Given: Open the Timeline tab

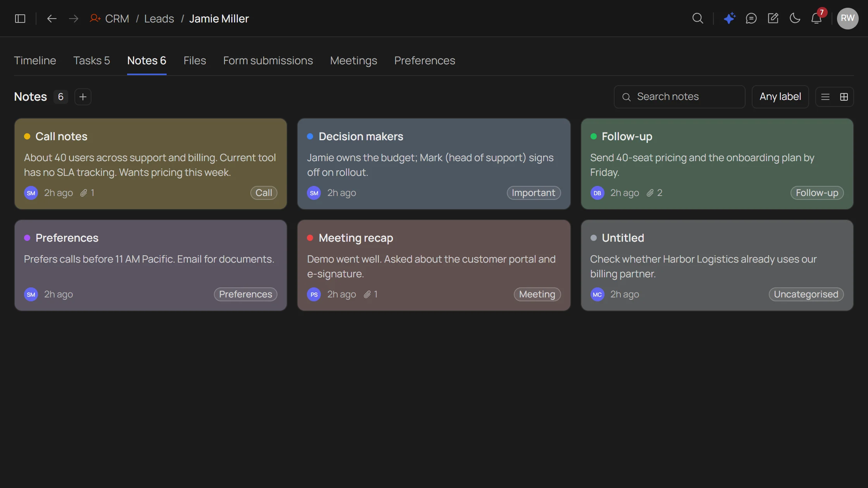Looking at the screenshot, I should (35, 61).
